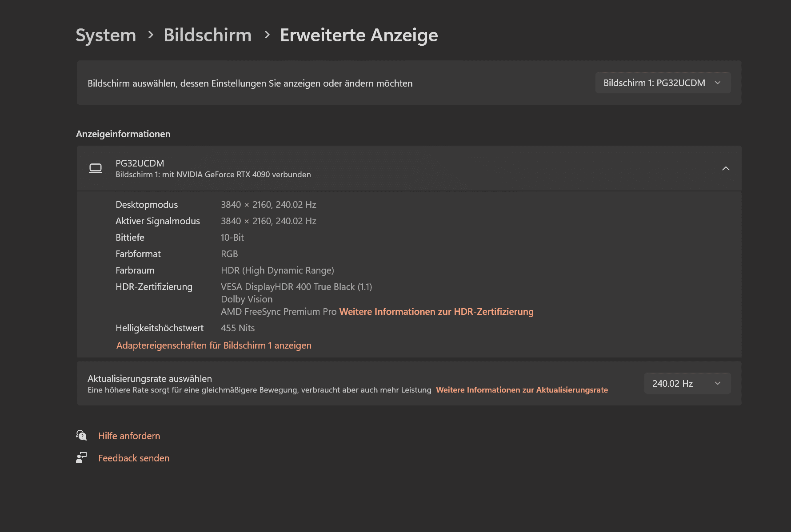Click the 455 Nits brightness value
Viewport: 791px width, 532px height.
click(x=238, y=328)
